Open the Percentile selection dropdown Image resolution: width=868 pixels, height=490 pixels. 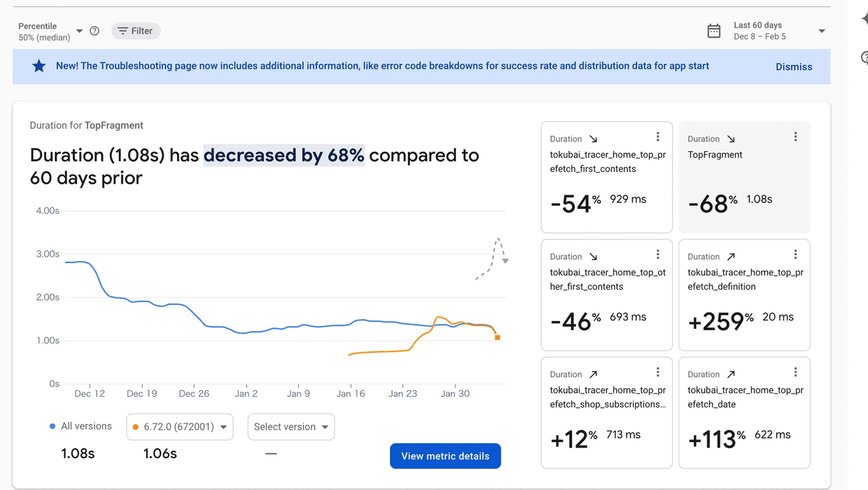point(80,30)
